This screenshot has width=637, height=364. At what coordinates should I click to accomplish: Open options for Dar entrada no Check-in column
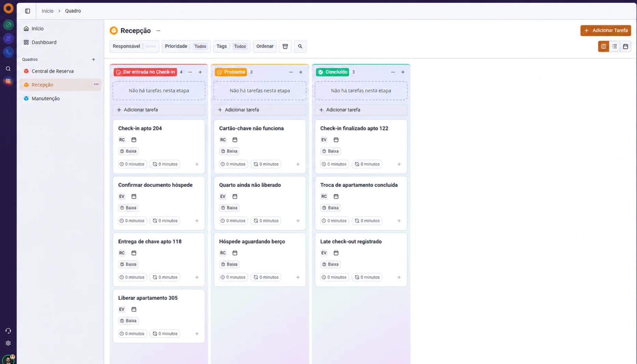[190, 72]
